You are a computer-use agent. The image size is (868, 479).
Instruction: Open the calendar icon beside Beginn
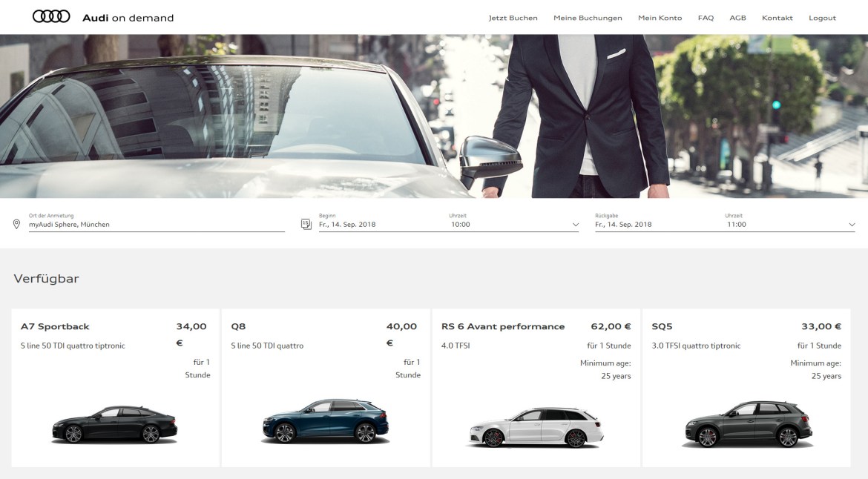click(x=306, y=224)
